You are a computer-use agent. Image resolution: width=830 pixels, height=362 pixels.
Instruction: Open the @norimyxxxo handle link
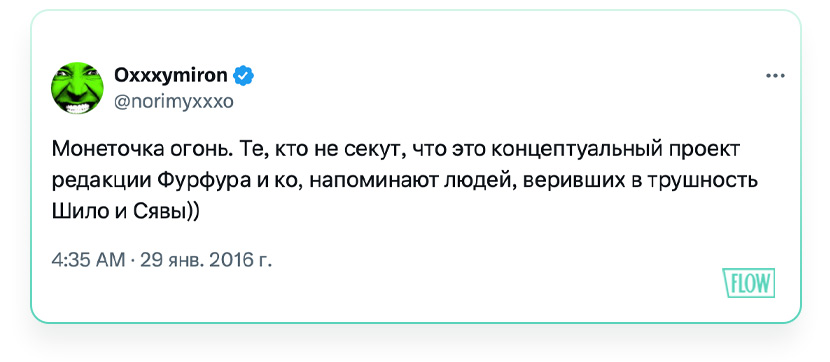(174, 101)
